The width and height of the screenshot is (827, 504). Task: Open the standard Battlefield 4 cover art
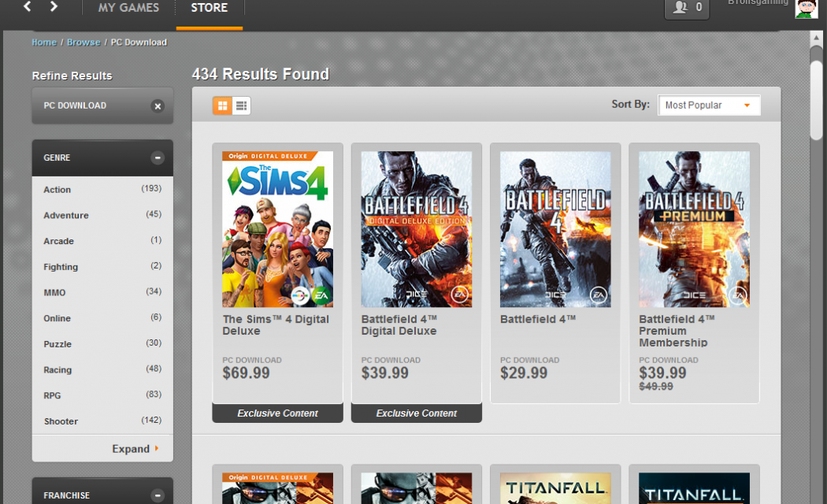tap(555, 229)
